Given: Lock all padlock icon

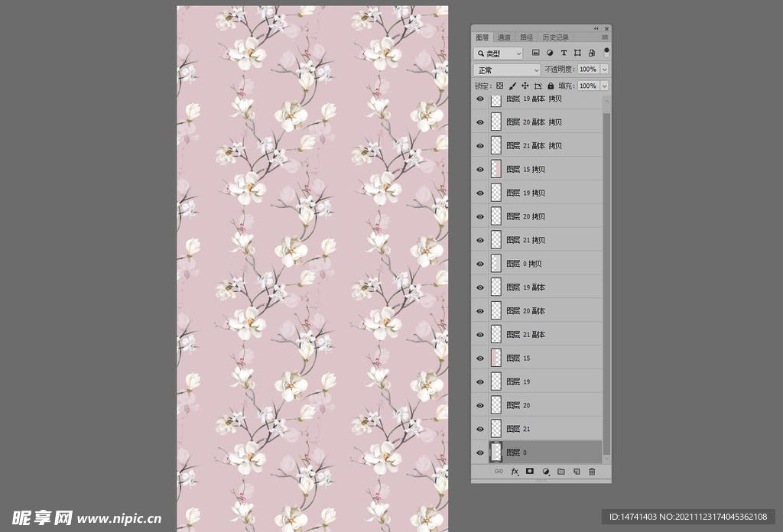Looking at the screenshot, I should point(551,86).
